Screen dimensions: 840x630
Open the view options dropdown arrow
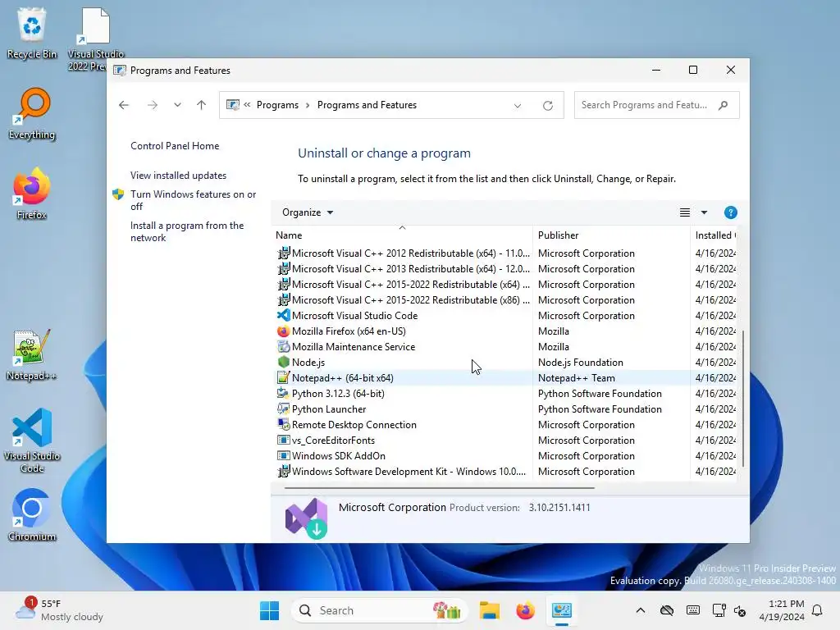[704, 212]
